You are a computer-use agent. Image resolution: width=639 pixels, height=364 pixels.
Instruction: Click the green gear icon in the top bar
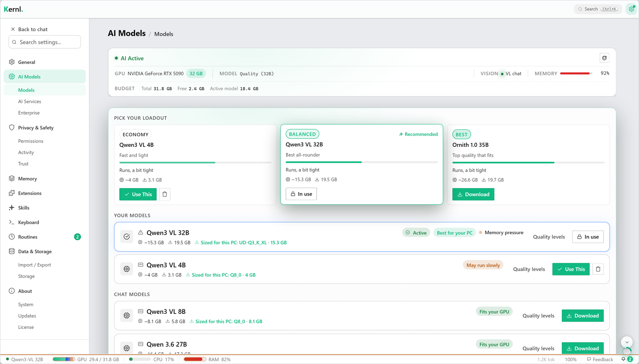point(632,9)
